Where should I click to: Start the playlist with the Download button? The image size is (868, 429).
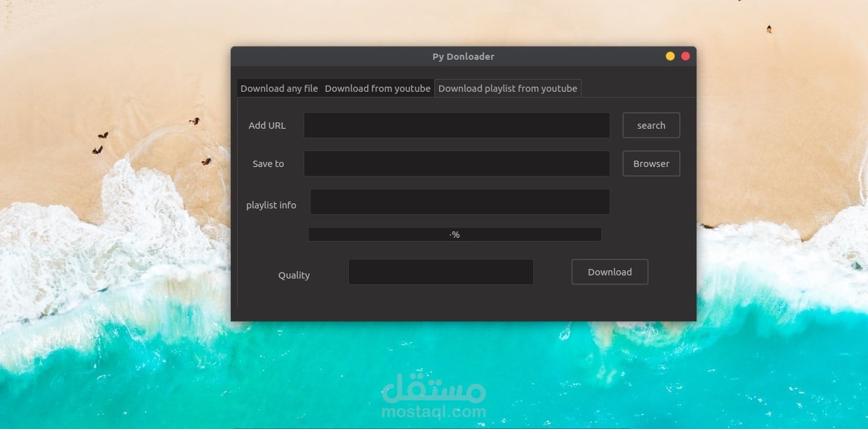610,272
